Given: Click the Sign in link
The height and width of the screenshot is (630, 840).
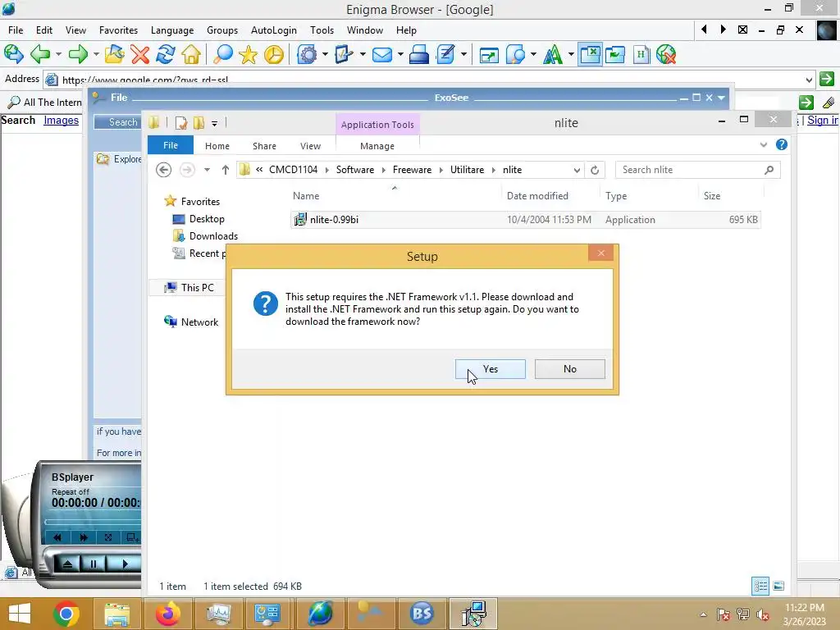Looking at the screenshot, I should click(822, 120).
